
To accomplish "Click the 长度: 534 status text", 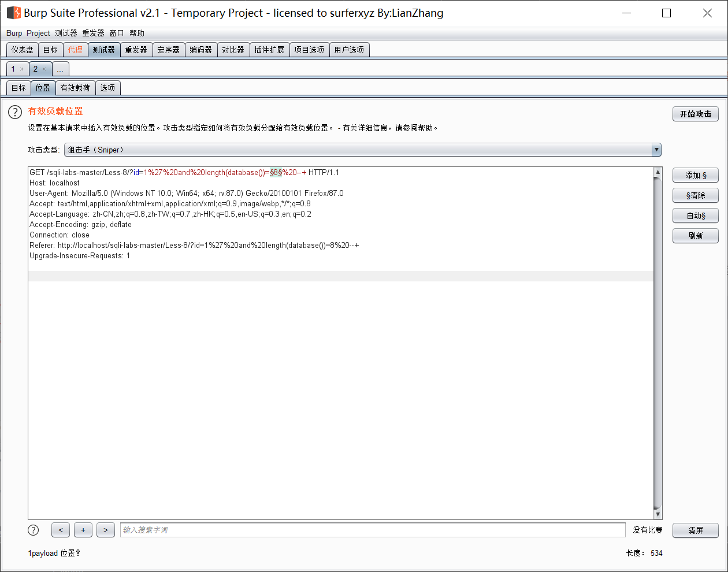I will coord(644,553).
